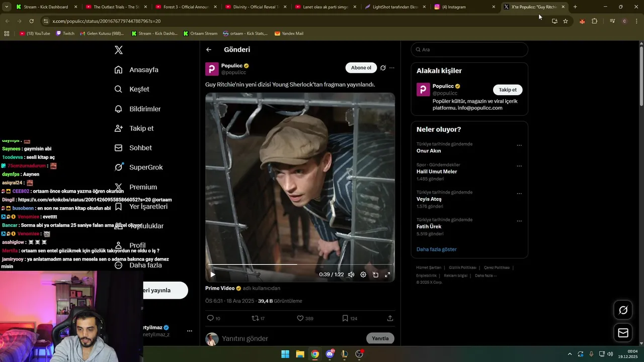The height and width of the screenshot is (362, 644).
Task: Open File Explorer from taskbar
Action: tap(300, 354)
